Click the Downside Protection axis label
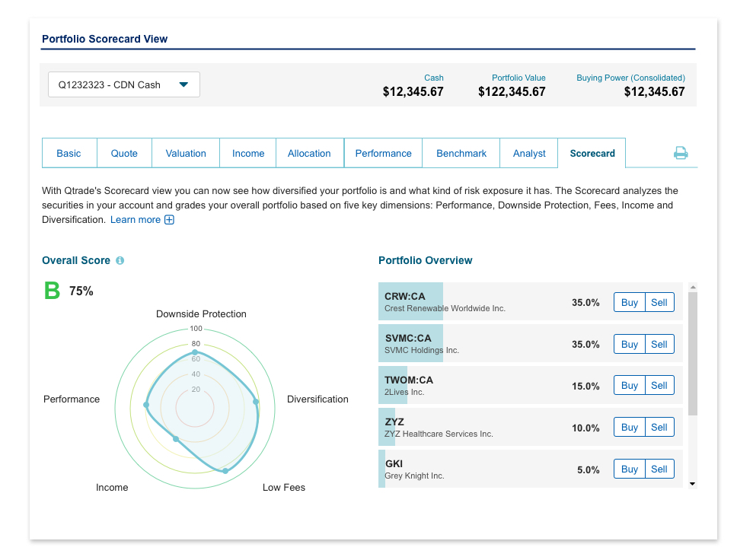 coord(201,313)
